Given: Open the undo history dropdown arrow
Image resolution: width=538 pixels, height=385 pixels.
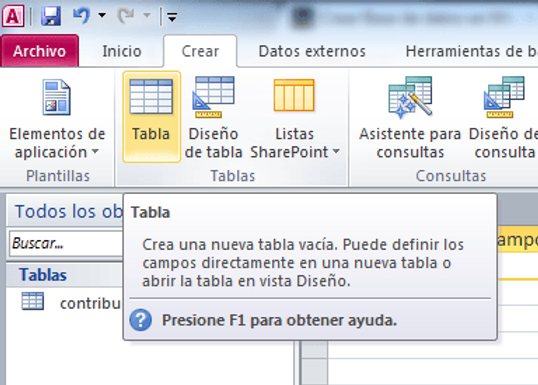Looking at the screenshot, I should tap(102, 15).
